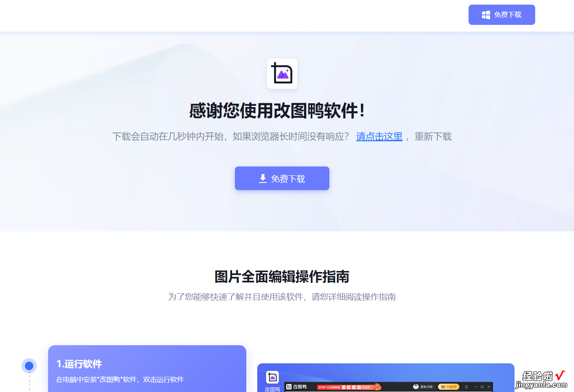The height and width of the screenshot is (392, 574).
Task: Click the center 免费下载 button with download arrow
Action: pyautogui.click(x=282, y=178)
